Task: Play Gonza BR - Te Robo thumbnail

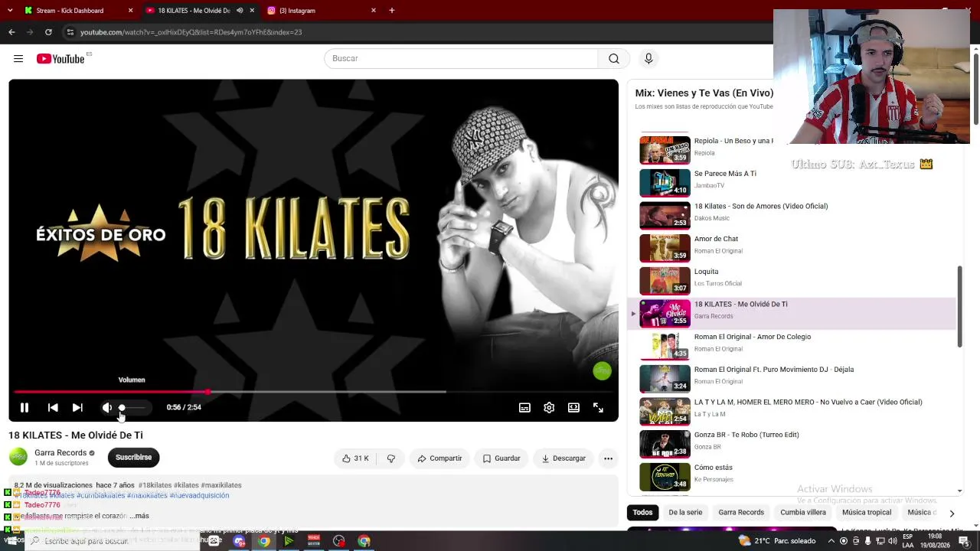Action: click(665, 444)
